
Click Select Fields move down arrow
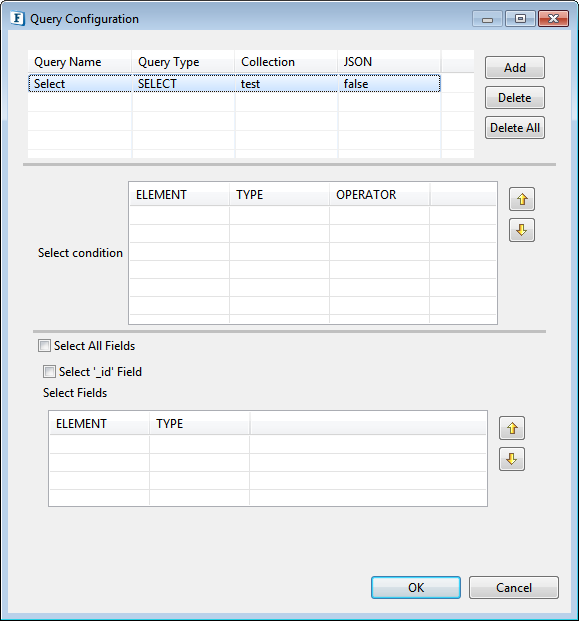coord(512,459)
